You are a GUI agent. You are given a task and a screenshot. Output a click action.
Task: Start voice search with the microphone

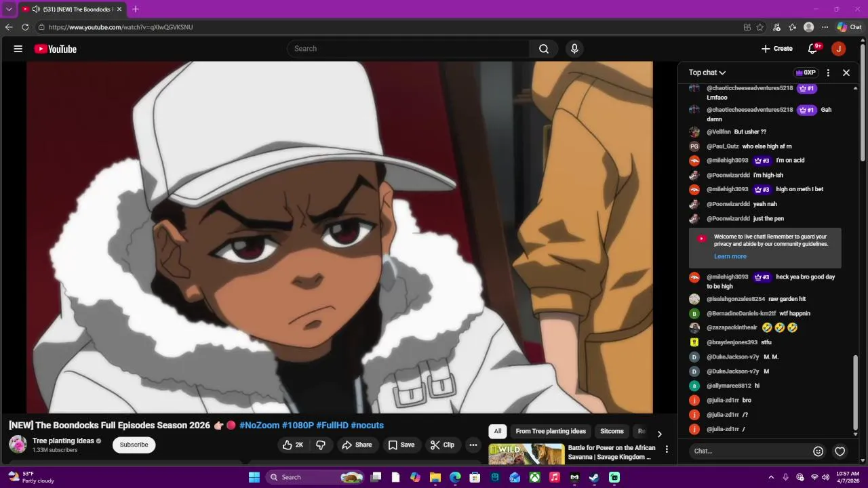(574, 49)
